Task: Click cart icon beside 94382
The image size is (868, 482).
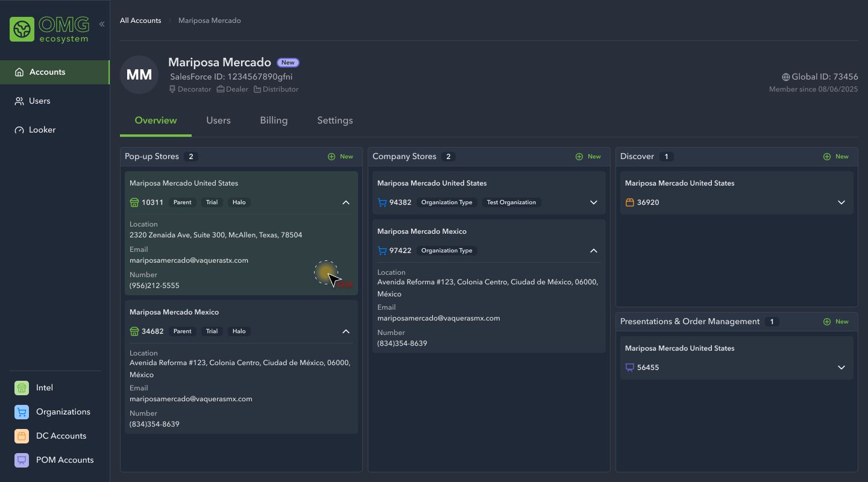Action: (382, 202)
